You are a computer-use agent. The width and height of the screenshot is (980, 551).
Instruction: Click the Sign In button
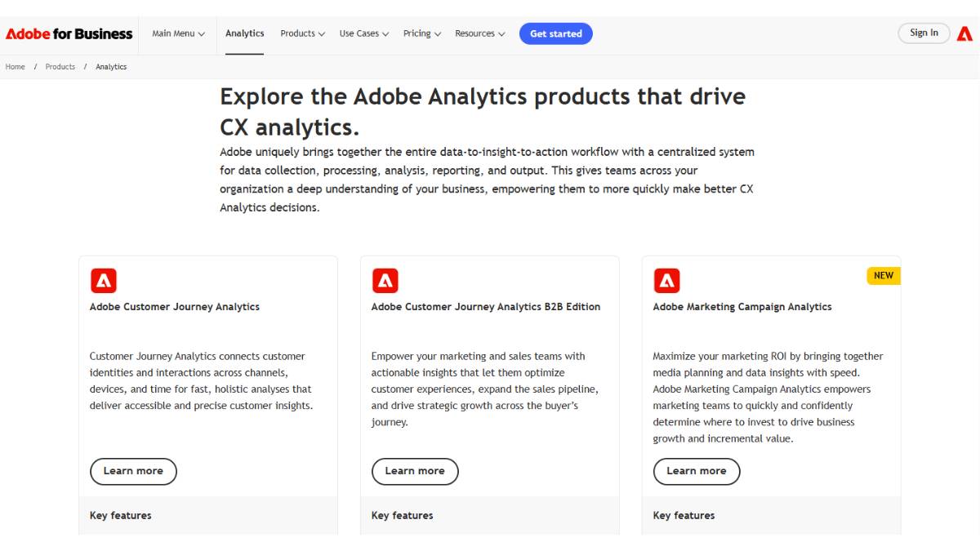924,33
